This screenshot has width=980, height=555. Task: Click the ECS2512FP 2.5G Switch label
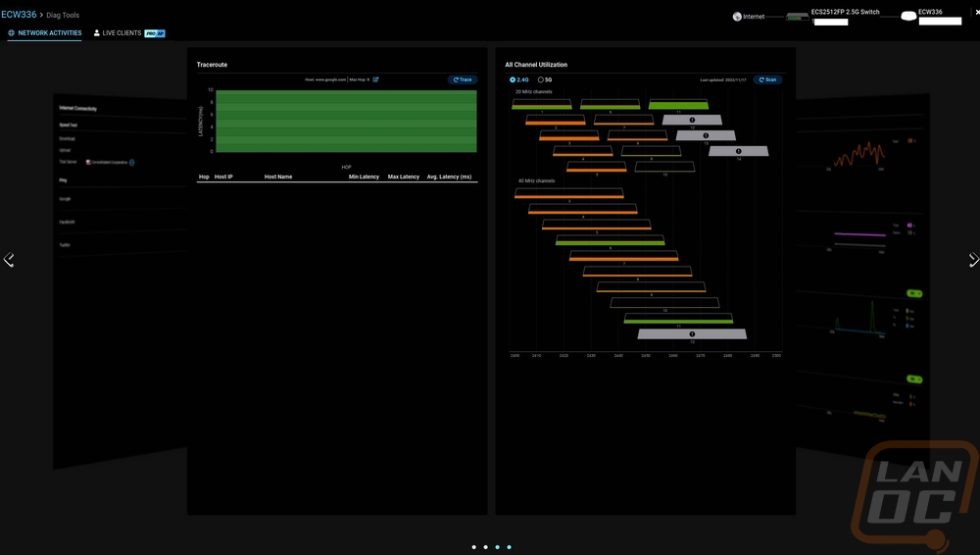point(845,12)
